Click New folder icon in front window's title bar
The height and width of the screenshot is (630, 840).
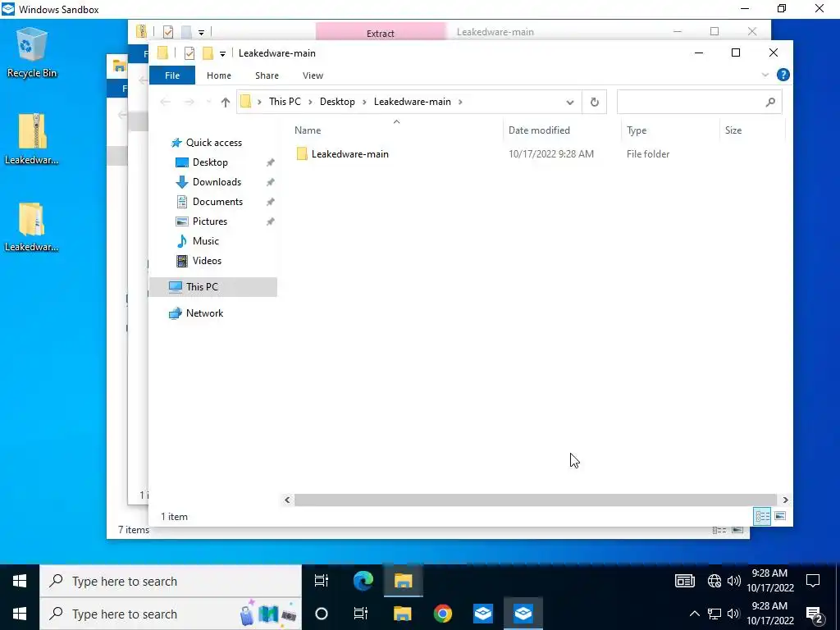coord(208,53)
